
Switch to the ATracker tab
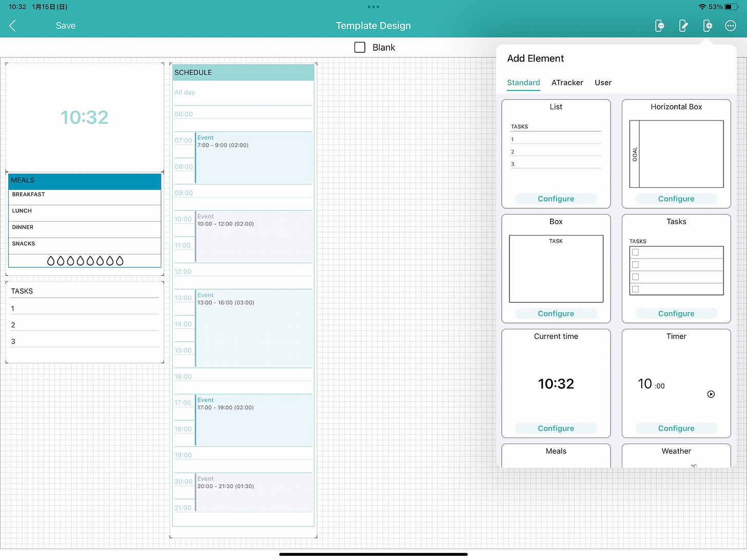click(567, 83)
